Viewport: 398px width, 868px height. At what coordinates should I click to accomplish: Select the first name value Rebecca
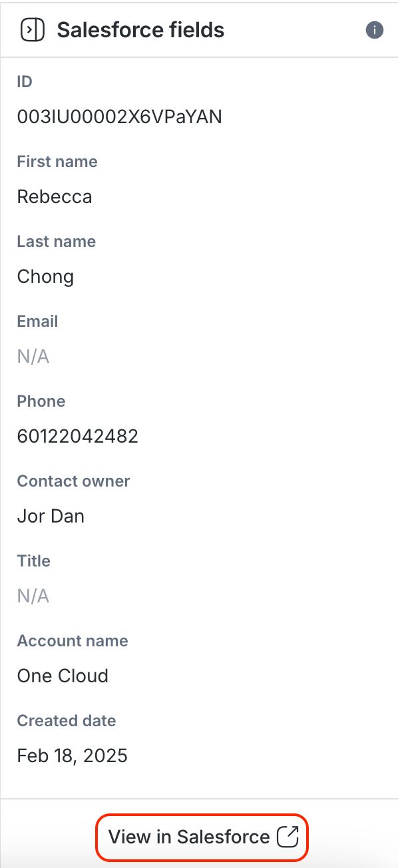(x=55, y=197)
